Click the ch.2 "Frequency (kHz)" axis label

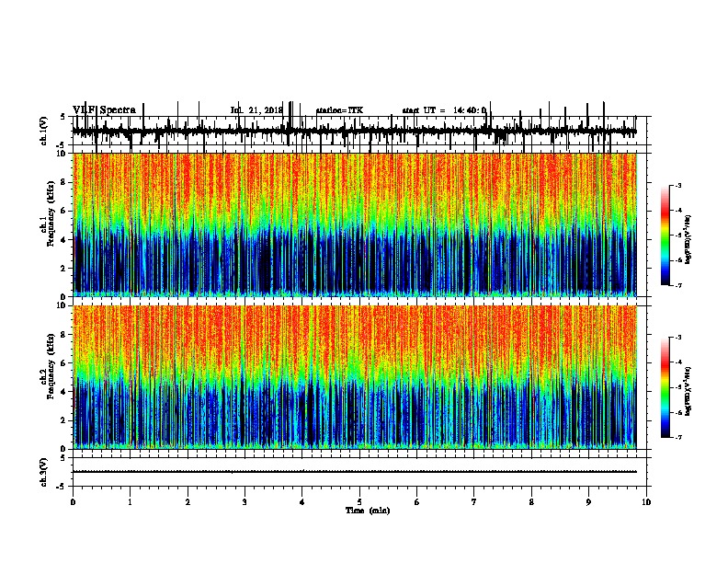coord(51,366)
